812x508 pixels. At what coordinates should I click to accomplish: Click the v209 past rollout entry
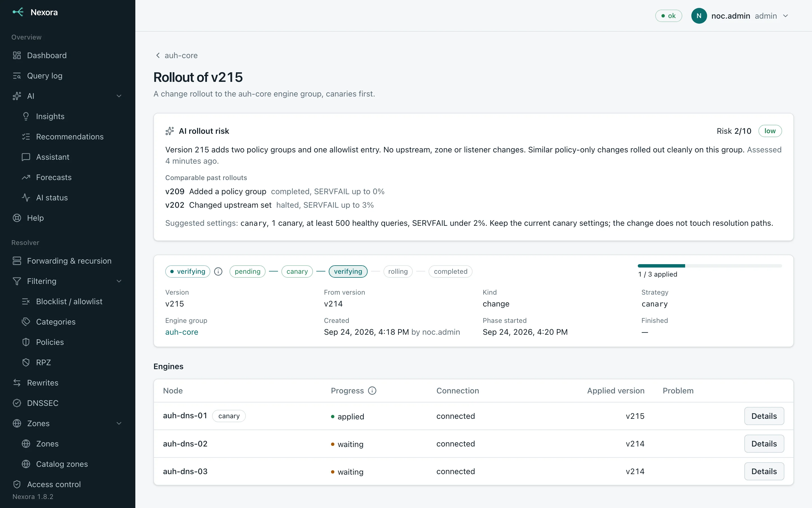[x=275, y=192]
